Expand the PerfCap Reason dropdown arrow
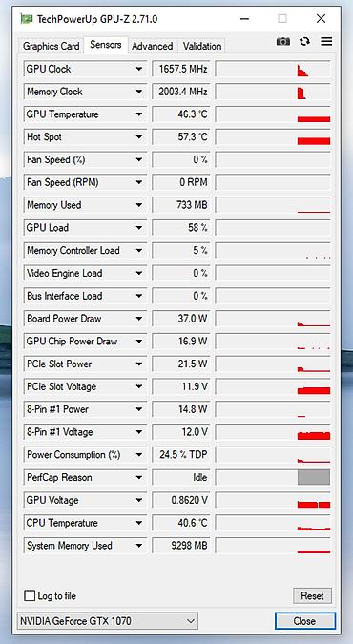 tap(139, 477)
